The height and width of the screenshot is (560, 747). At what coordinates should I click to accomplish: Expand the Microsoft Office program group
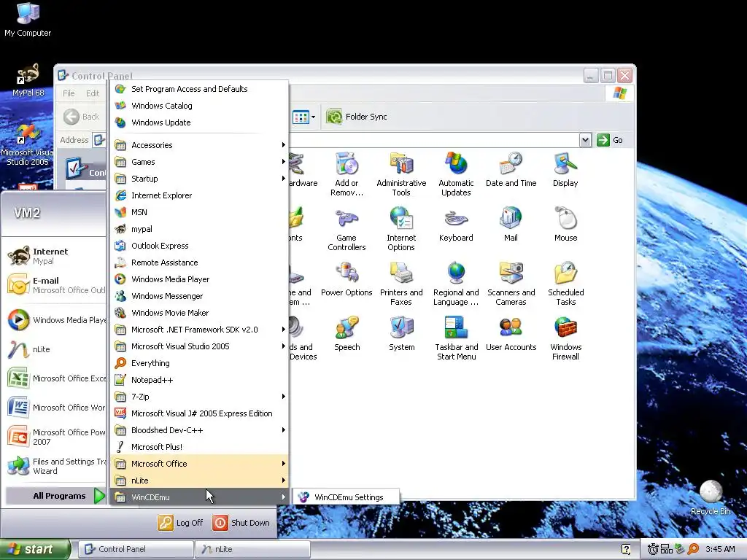[x=199, y=464]
